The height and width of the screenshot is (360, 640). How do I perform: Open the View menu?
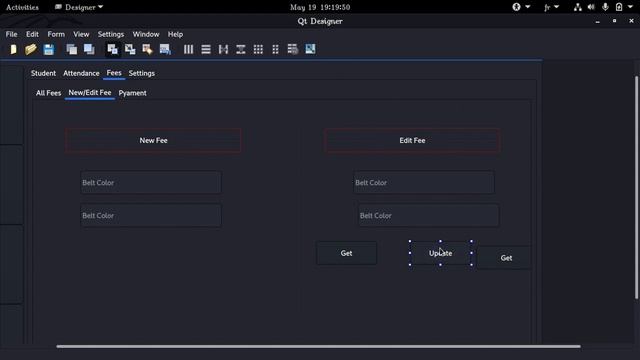click(81, 34)
